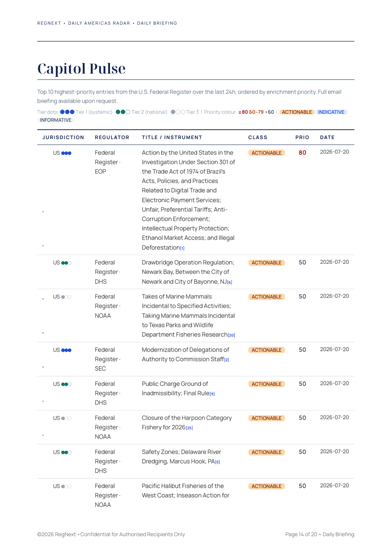The height and width of the screenshot is (555, 392).
Task: Click the CLASS column header
Action: [258, 137]
